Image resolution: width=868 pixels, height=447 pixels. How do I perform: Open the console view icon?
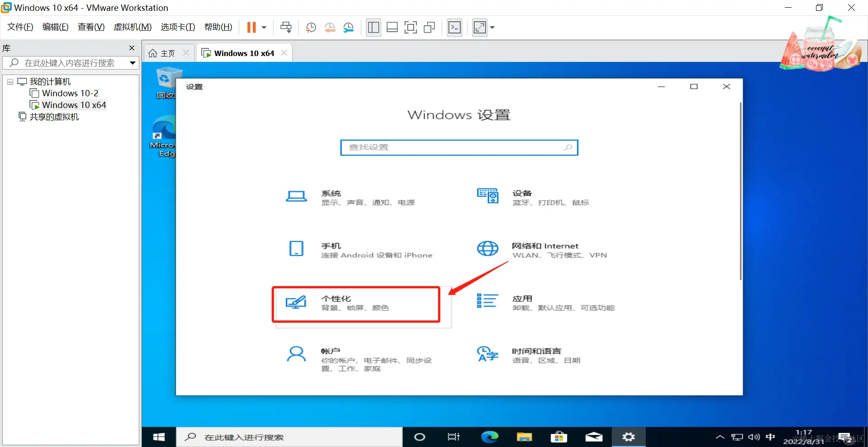pyautogui.click(x=454, y=28)
